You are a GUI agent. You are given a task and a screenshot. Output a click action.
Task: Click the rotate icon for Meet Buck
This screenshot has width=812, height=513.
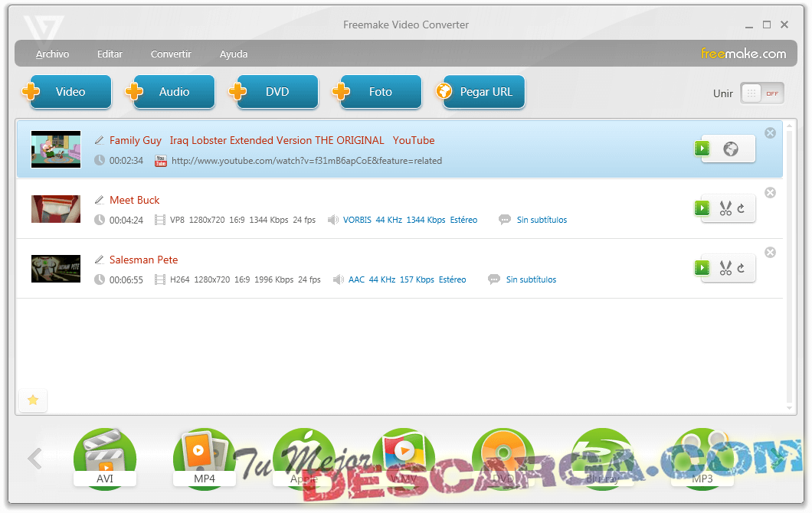click(x=741, y=208)
